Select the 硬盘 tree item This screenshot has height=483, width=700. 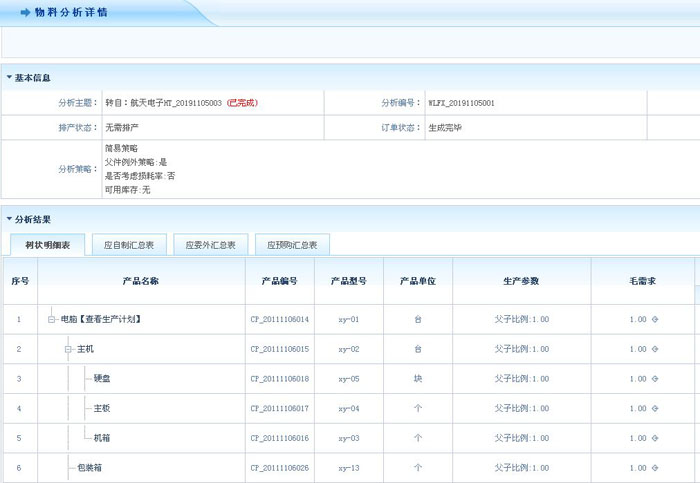pos(103,379)
